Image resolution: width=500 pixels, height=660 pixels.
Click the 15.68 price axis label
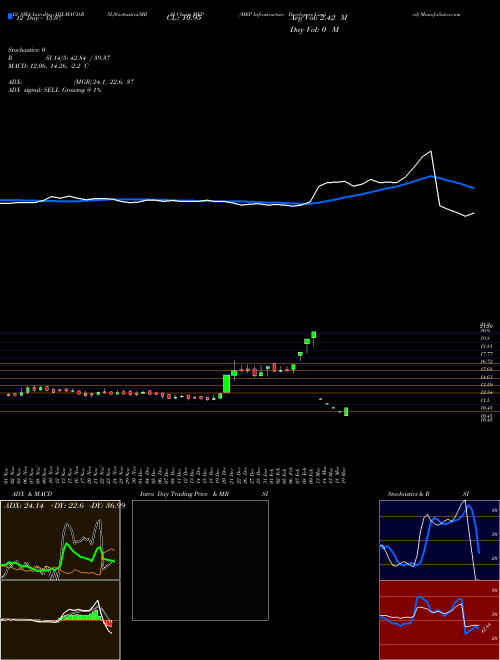pyautogui.click(x=487, y=370)
